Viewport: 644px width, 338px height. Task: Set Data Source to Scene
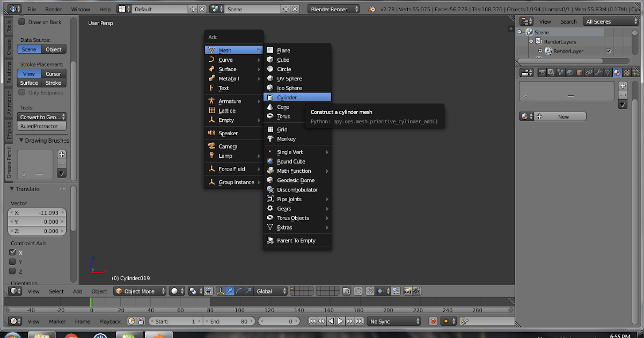pyautogui.click(x=29, y=49)
